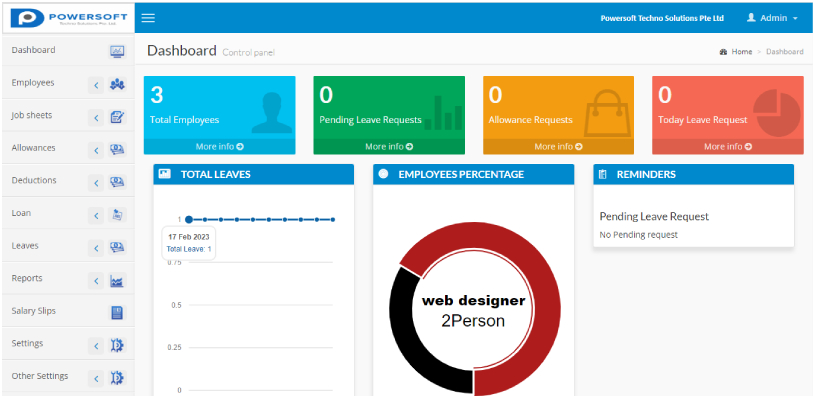Image resolution: width=813 pixels, height=396 pixels.
Task: Select Reports in the sidebar
Action: coord(27,278)
